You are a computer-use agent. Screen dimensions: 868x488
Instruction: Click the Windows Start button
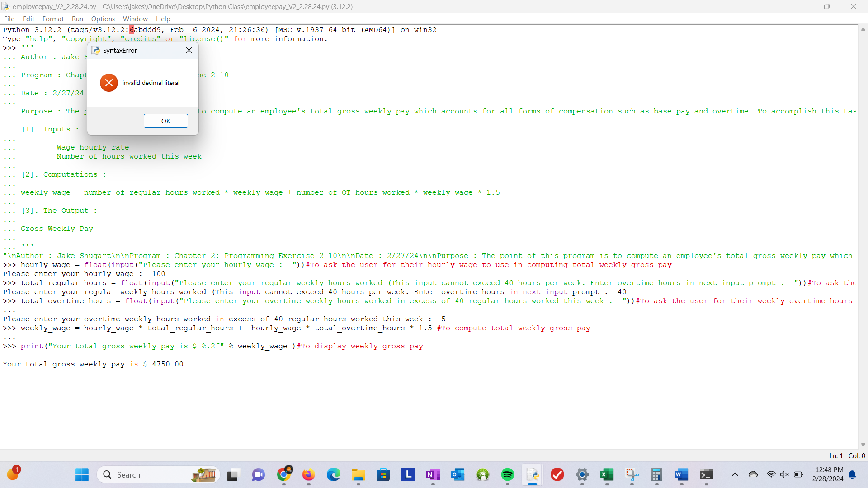[82, 474]
